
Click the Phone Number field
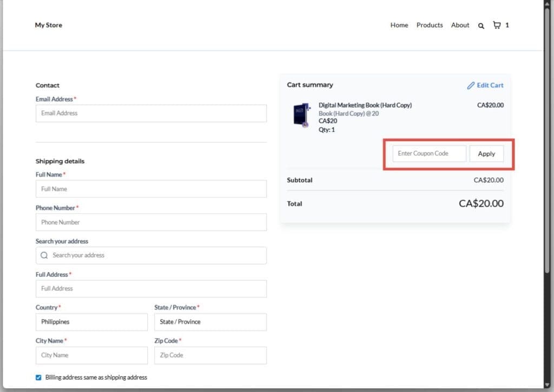(x=150, y=222)
